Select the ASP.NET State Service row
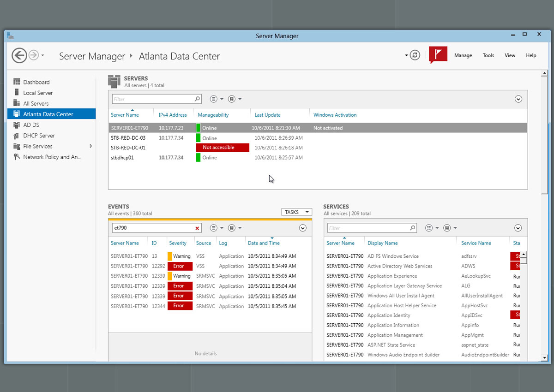 pos(423,345)
